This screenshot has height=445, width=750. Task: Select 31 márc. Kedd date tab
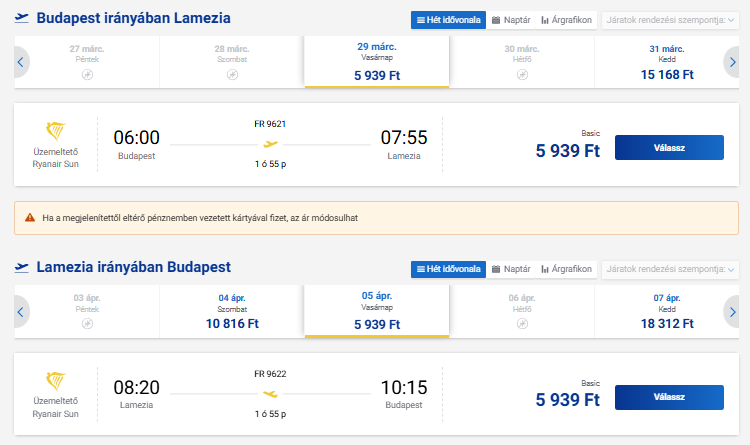coord(665,62)
